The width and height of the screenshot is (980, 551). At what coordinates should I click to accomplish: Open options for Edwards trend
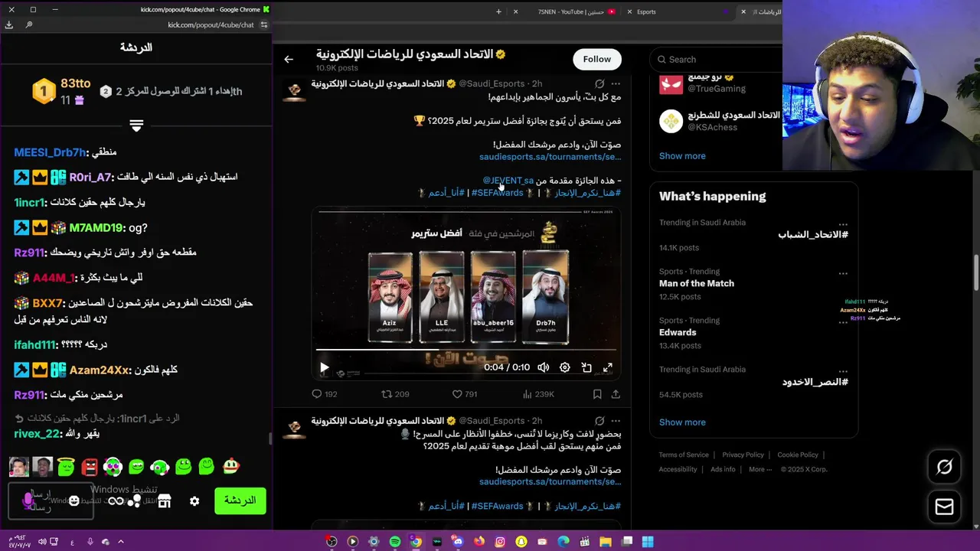(x=843, y=322)
